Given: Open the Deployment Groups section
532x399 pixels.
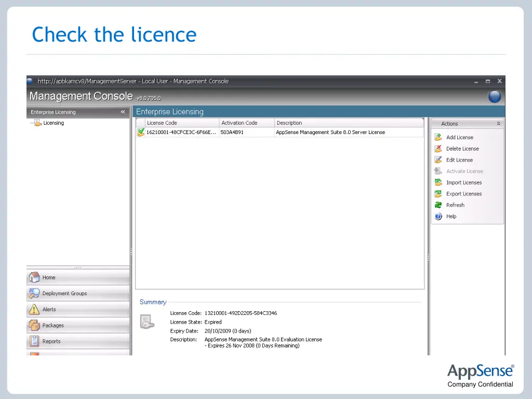Looking at the screenshot, I should coord(78,293).
